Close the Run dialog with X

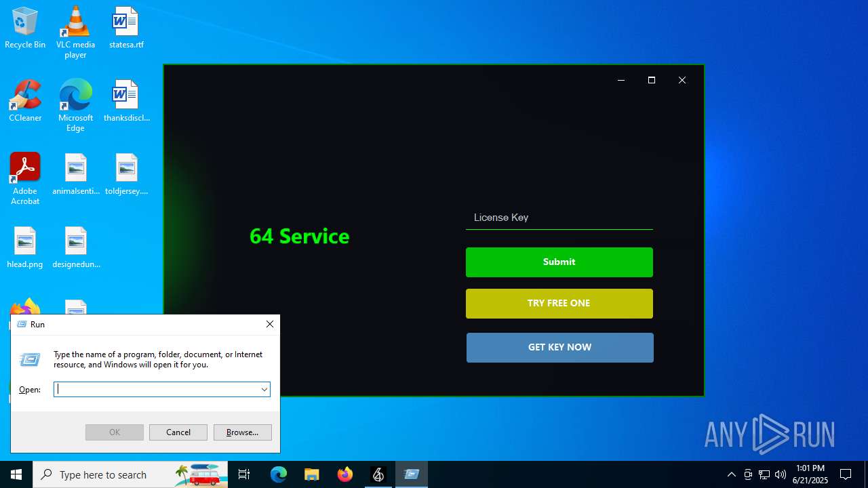[x=270, y=324]
